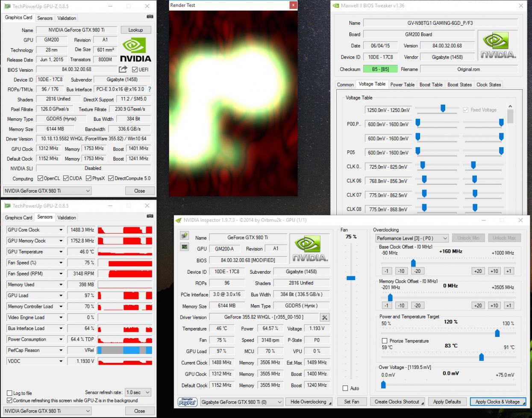Click the Render Test preview image
This screenshot has width=532, height=418.
pyautogui.click(x=233, y=103)
